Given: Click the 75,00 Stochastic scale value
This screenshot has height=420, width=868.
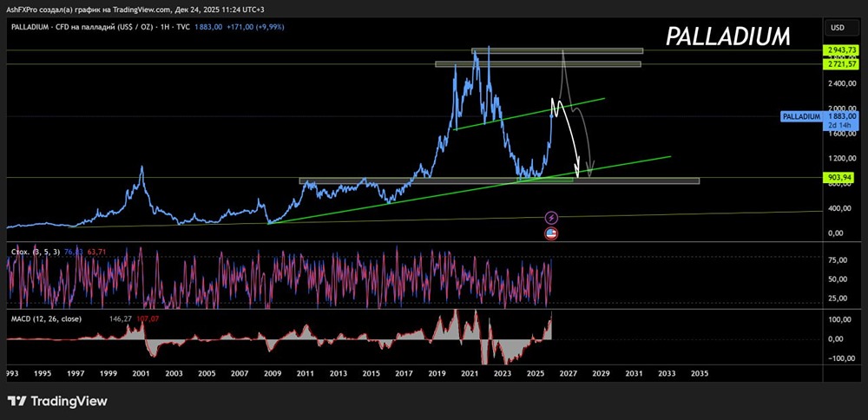Looking at the screenshot, I should pyautogui.click(x=839, y=260).
